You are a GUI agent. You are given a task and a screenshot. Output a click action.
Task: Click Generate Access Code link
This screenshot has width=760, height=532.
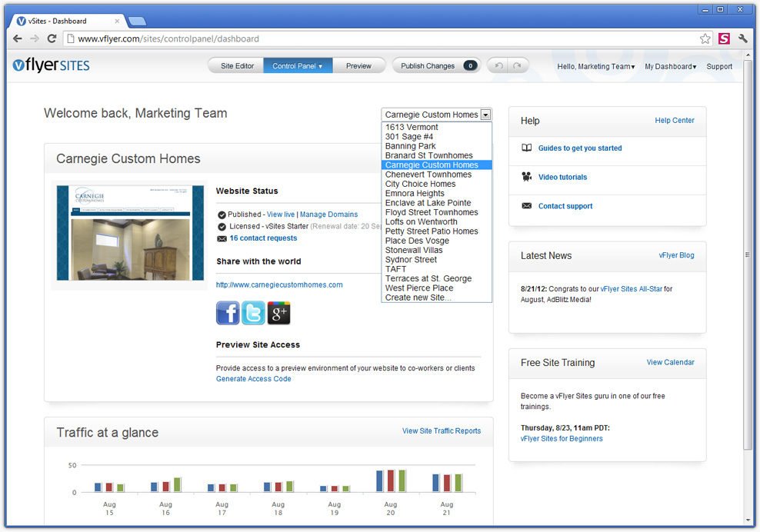[254, 379]
